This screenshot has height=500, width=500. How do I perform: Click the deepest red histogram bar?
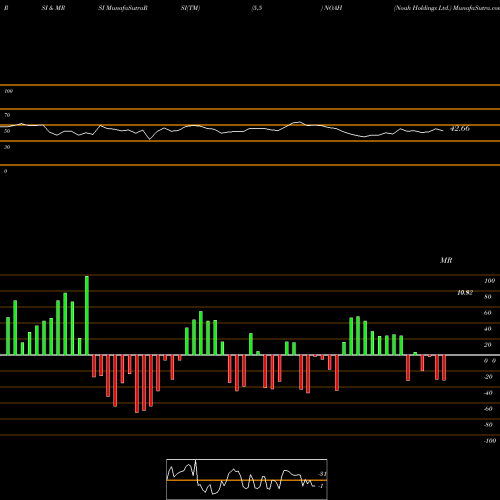tap(137, 384)
